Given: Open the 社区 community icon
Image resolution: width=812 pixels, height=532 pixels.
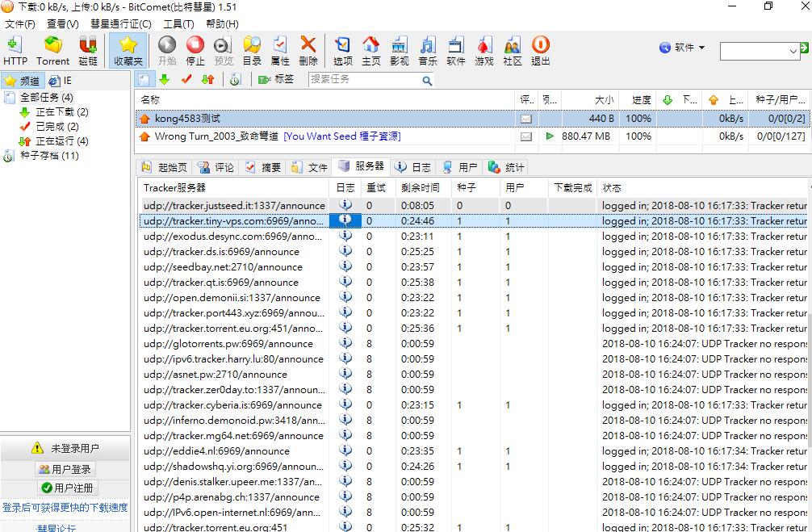Looking at the screenshot, I should click(513, 50).
